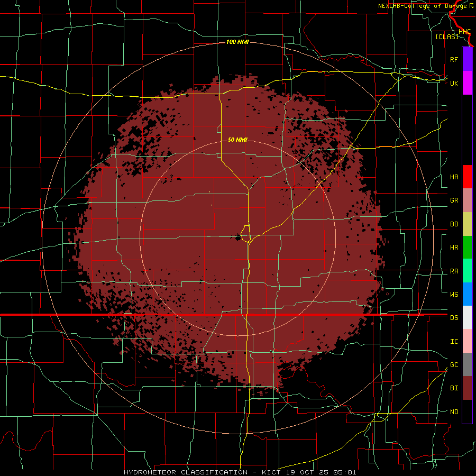Pick the RA light-green legend swatch
The height and width of the screenshot is (476, 476).
point(467,271)
